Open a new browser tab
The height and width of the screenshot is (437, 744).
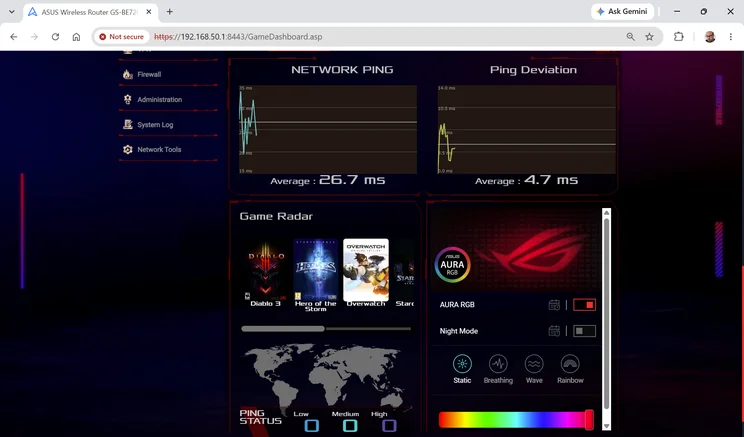click(169, 12)
